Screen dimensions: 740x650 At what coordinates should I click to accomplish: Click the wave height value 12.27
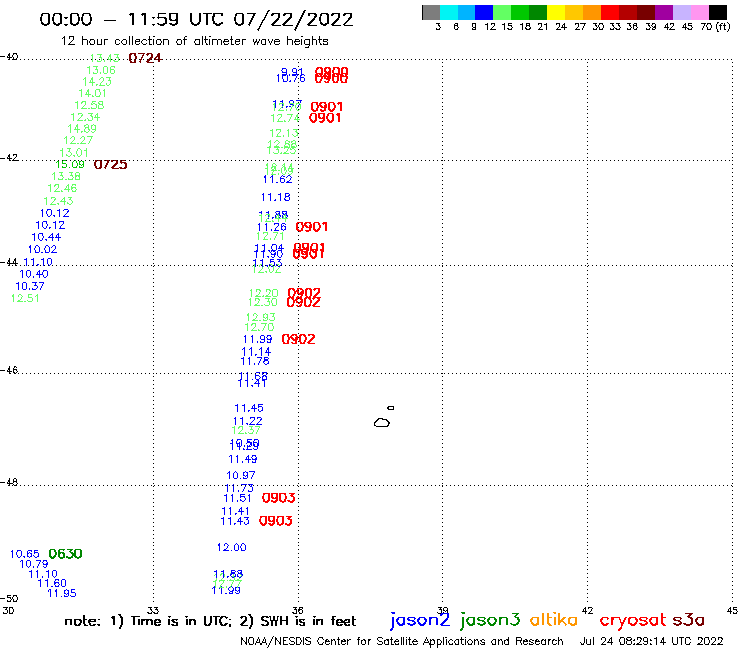[x=78, y=140]
